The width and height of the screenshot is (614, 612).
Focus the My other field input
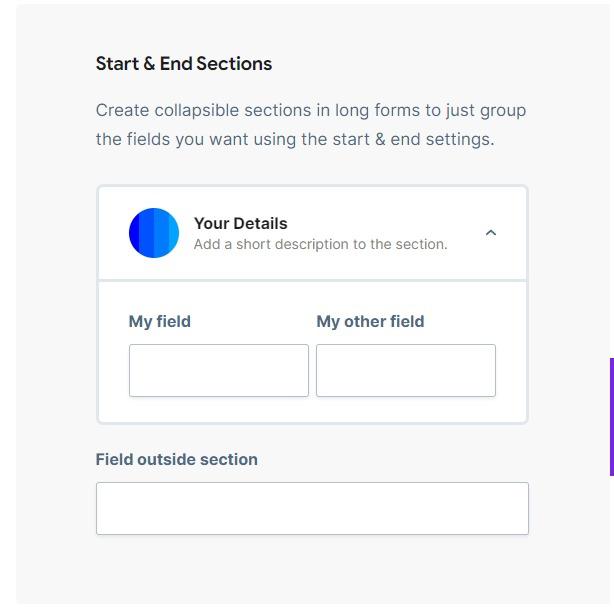[405, 370]
